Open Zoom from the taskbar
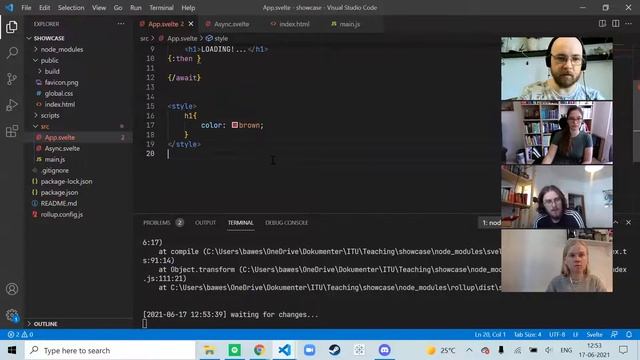The width and height of the screenshot is (640, 360). 309,350
